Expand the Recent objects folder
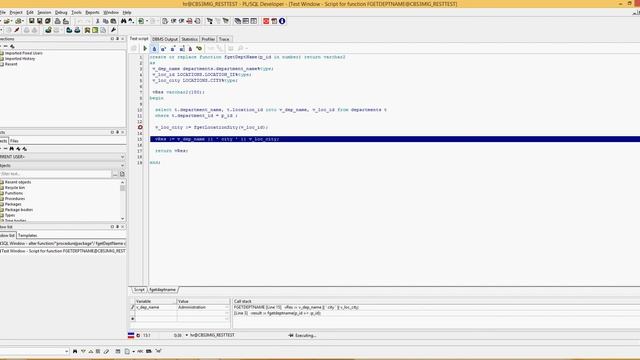The height and width of the screenshot is (360, 640). (18, 182)
